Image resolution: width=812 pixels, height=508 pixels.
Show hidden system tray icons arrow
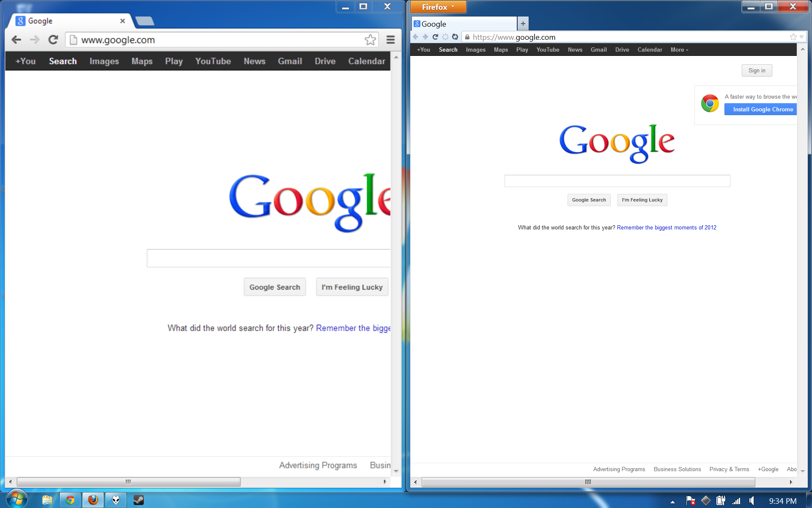pyautogui.click(x=672, y=502)
